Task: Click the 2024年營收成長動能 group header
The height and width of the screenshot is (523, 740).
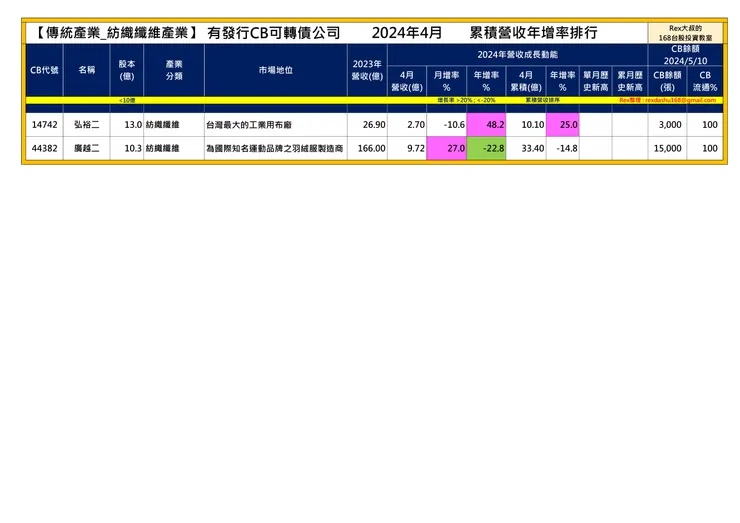Action: pyautogui.click(x=517, y=55)
